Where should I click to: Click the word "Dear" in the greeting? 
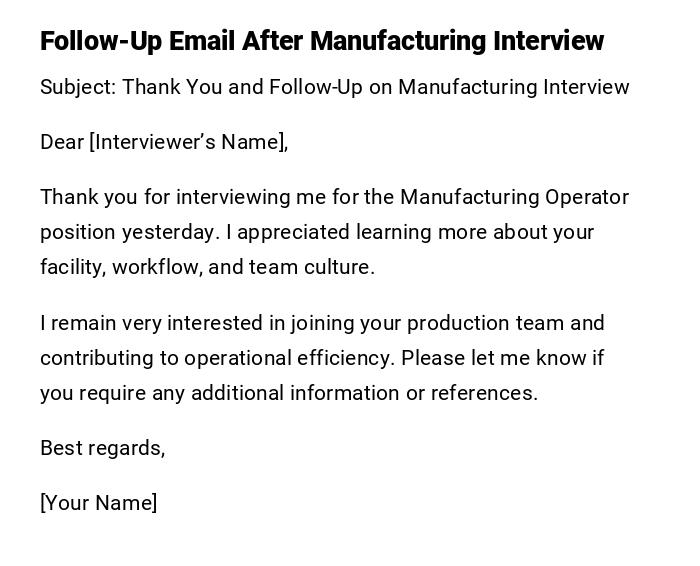tap(62, 142)
